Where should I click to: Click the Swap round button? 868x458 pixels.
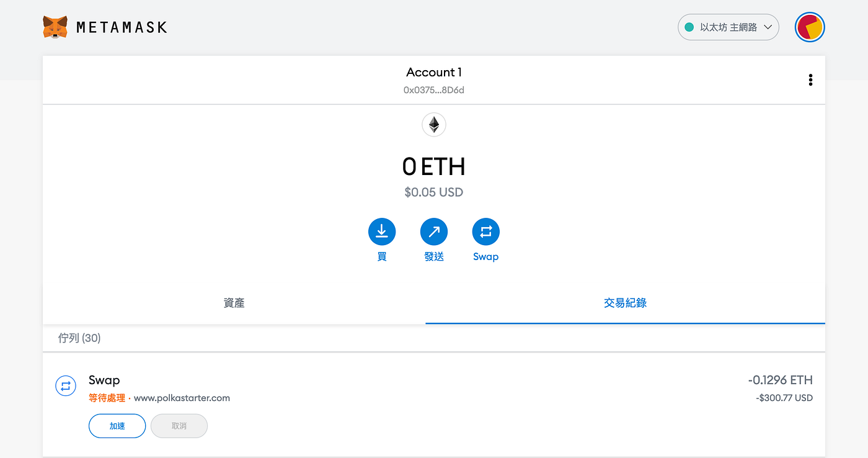[486, 232]
